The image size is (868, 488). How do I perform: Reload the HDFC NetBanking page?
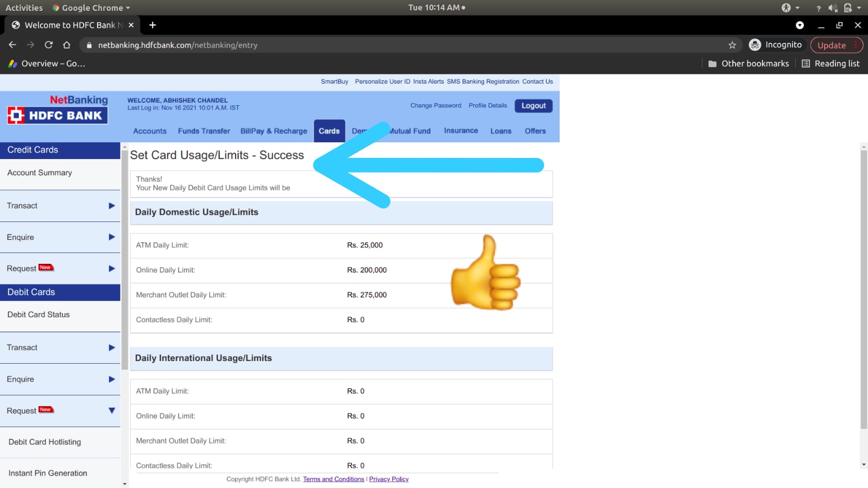pyautogui.click(x=49, y=45)
